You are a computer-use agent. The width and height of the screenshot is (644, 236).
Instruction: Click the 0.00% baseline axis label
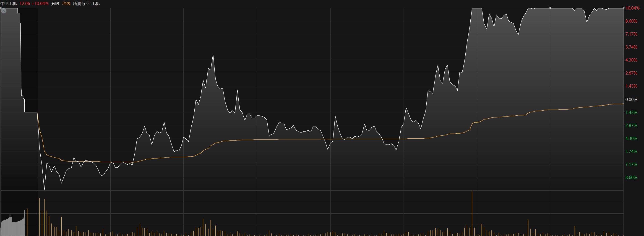coord(631,99)
